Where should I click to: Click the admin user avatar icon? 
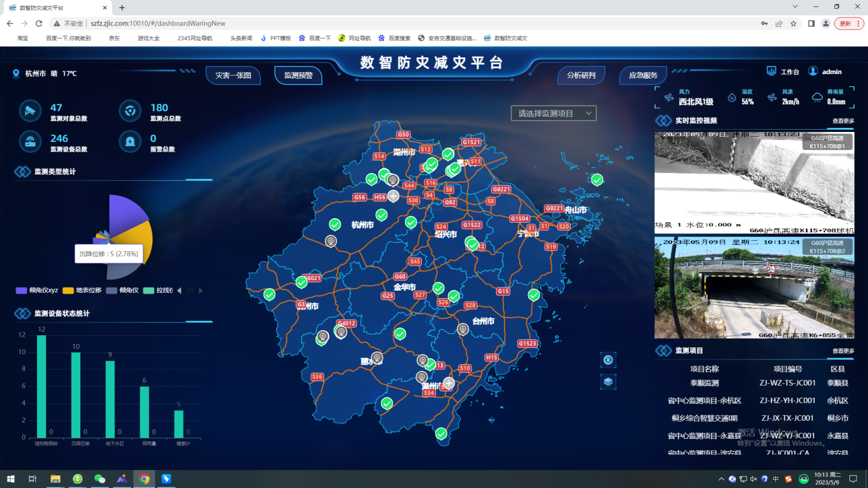pos(813,71)
